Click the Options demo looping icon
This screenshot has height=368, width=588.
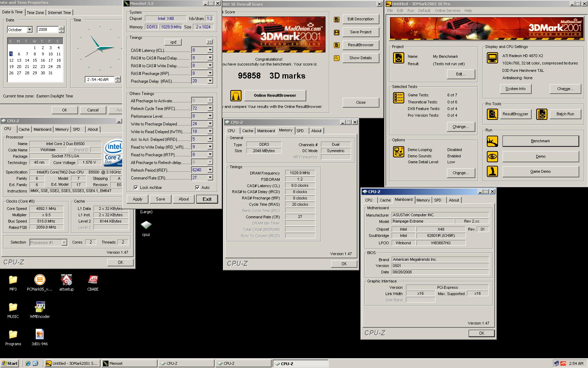[399, 152]
